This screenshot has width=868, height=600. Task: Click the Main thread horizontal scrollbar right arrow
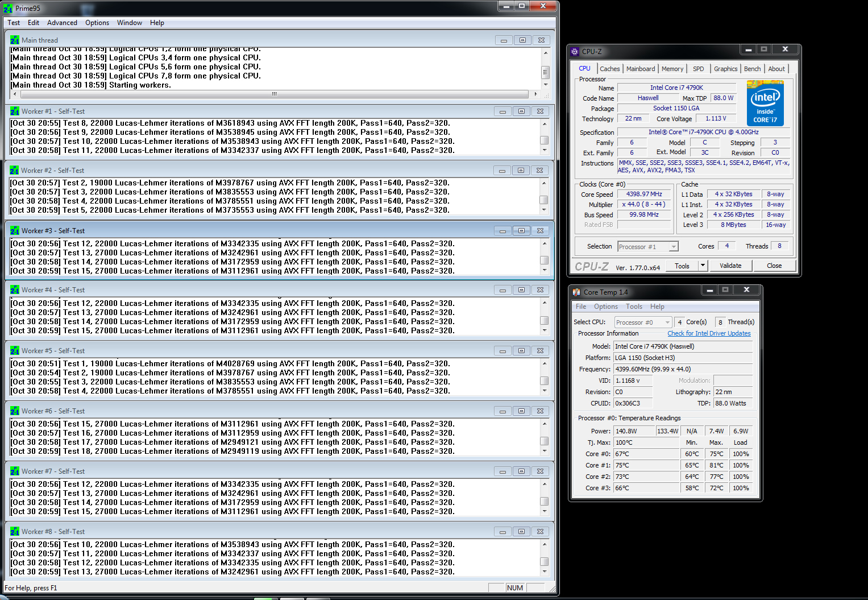pyautogui.click(x=535, y=94)
